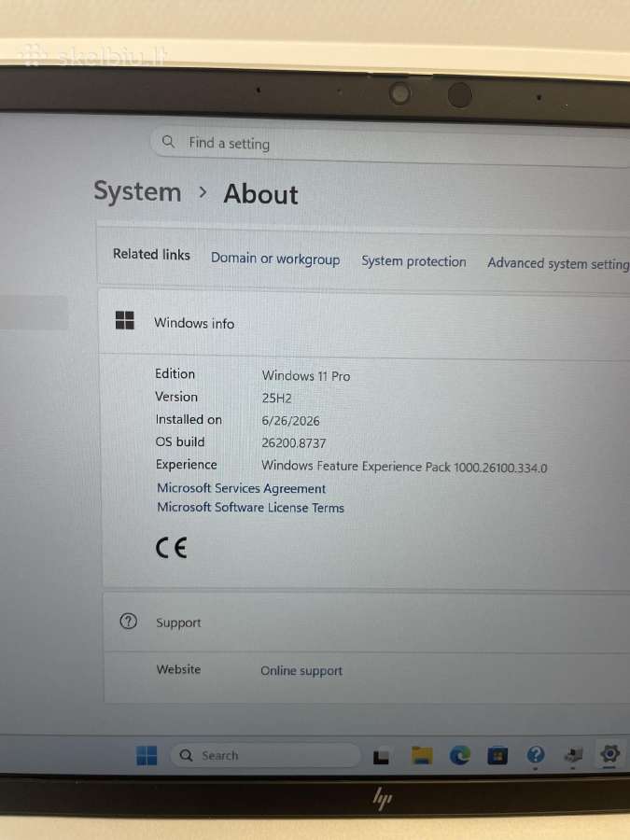Click the Related links label
Viewport: 630px width, 840px height.
tap(151, 255)
